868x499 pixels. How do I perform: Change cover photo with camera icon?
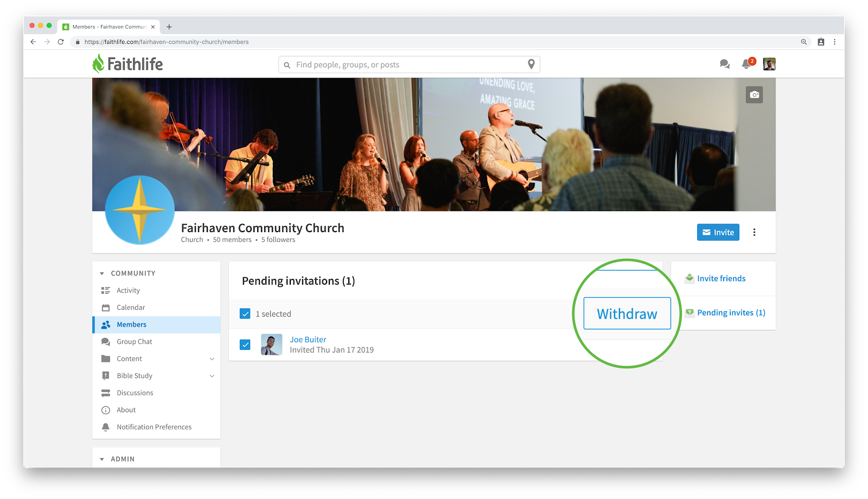tap(754, 94)
